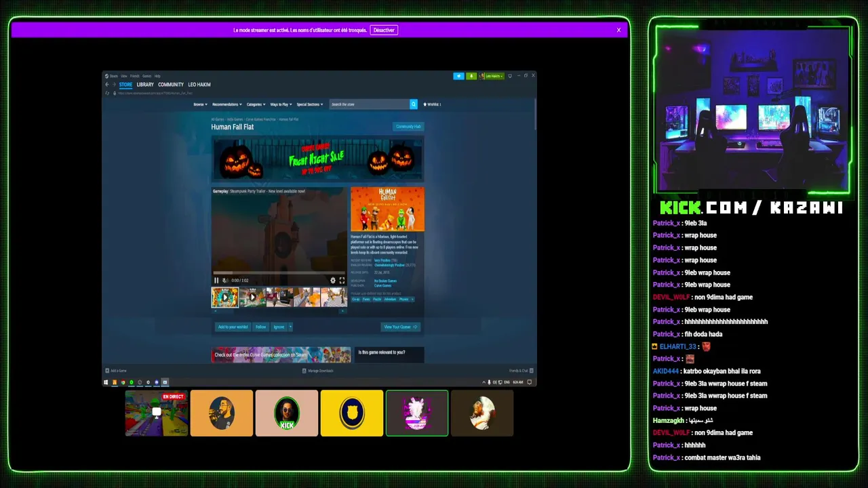Switch to the COMMUNITY tab
Screen dimensions: 868x488
coord(171,85)
